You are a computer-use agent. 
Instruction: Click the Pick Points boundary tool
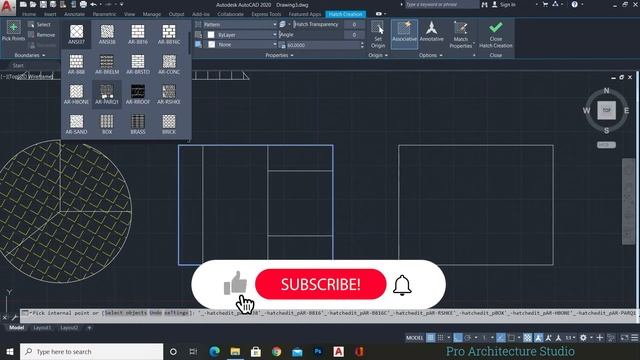pyautogui.click(x=13, y=31)
